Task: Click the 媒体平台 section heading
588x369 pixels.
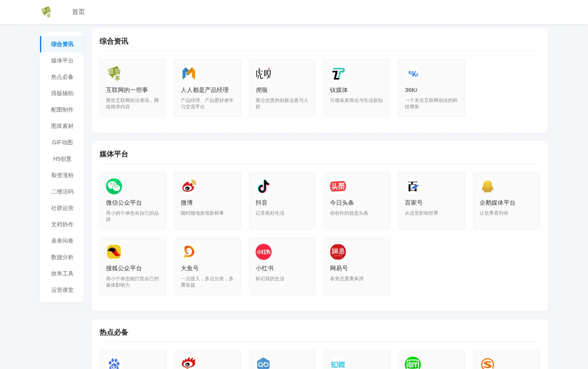Action: click(x=114, y=154)
